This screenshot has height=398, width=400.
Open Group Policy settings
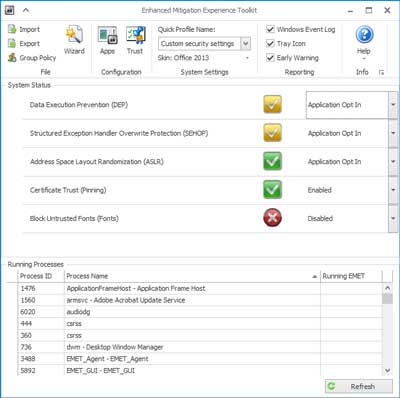click(x=32, y=58)
